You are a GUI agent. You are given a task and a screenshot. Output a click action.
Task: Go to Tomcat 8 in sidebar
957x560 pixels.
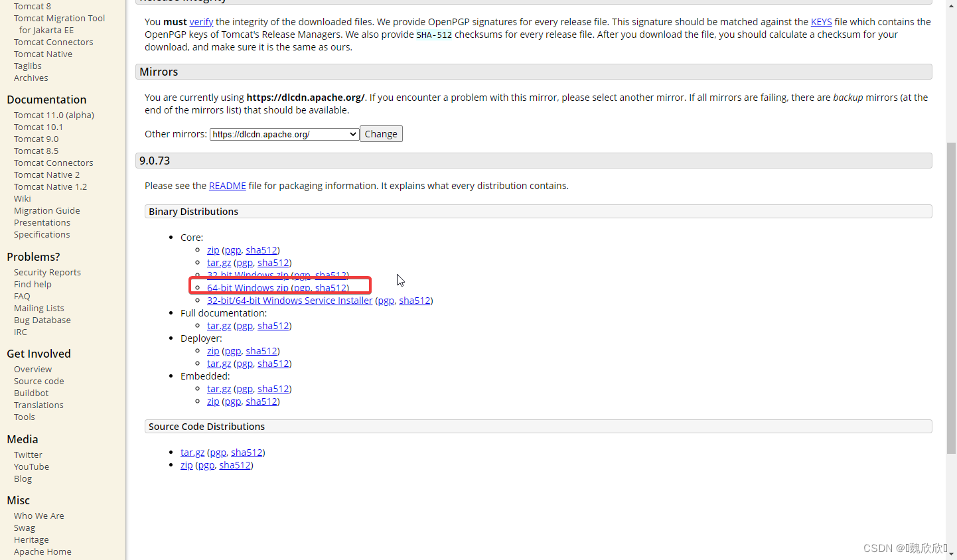coord(33,6)
